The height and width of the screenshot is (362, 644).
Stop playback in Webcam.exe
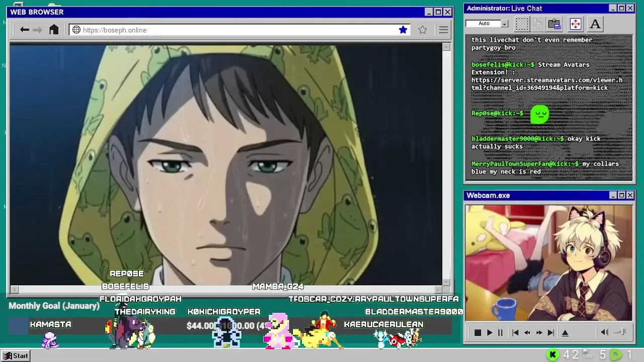coord(477,332)
